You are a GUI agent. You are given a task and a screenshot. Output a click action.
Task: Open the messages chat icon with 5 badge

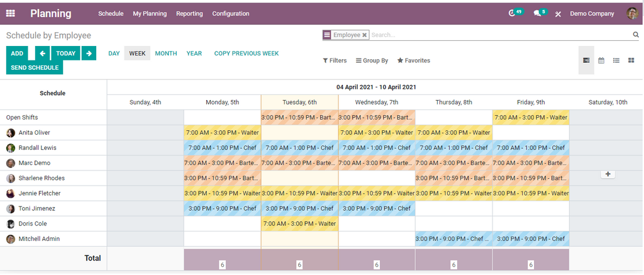coord(538,13)
